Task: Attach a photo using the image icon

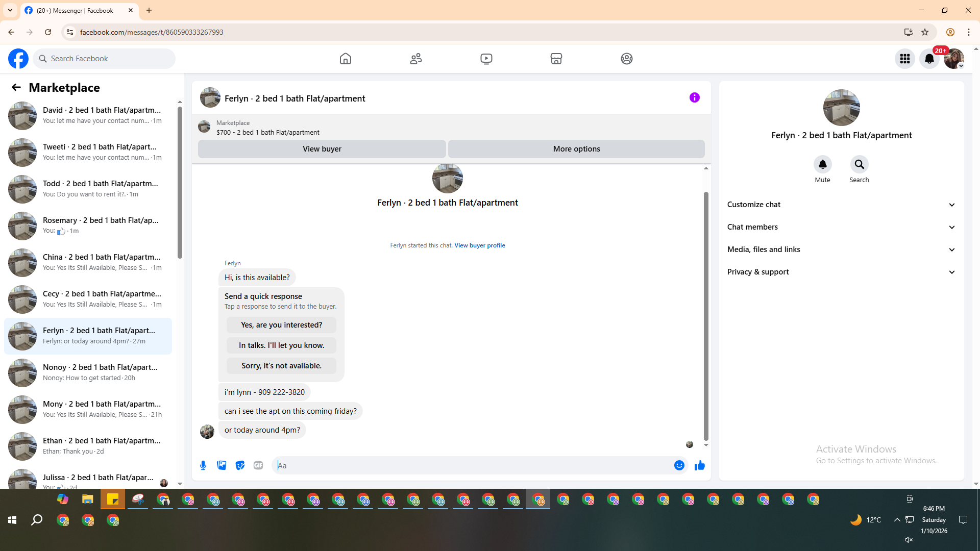Action: click(x=222, y=465)
